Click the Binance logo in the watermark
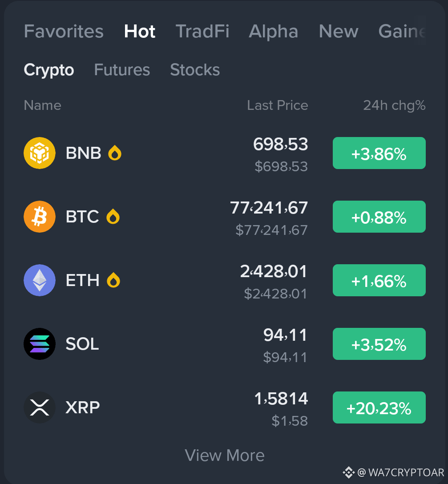This screenshot has width=448, height=484. 349,472
